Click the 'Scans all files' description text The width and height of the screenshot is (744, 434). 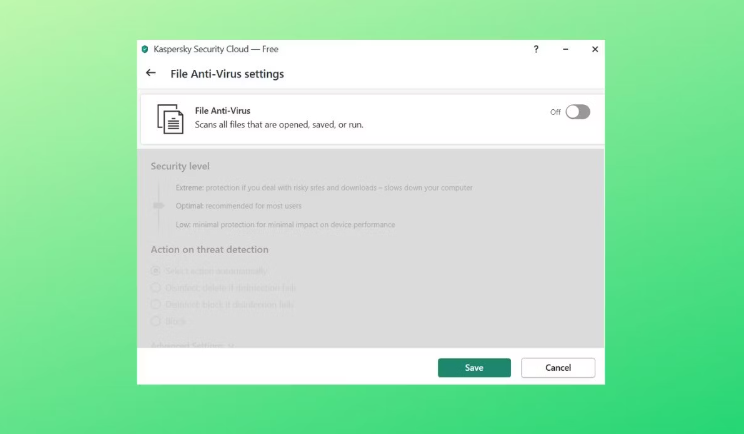pos(278,125)
